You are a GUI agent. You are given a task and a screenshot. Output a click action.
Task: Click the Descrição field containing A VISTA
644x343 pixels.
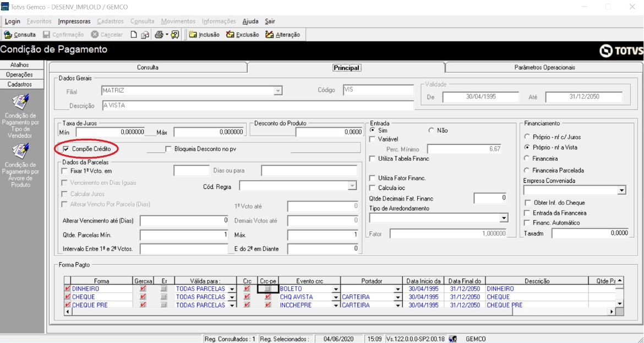point(258,106)
